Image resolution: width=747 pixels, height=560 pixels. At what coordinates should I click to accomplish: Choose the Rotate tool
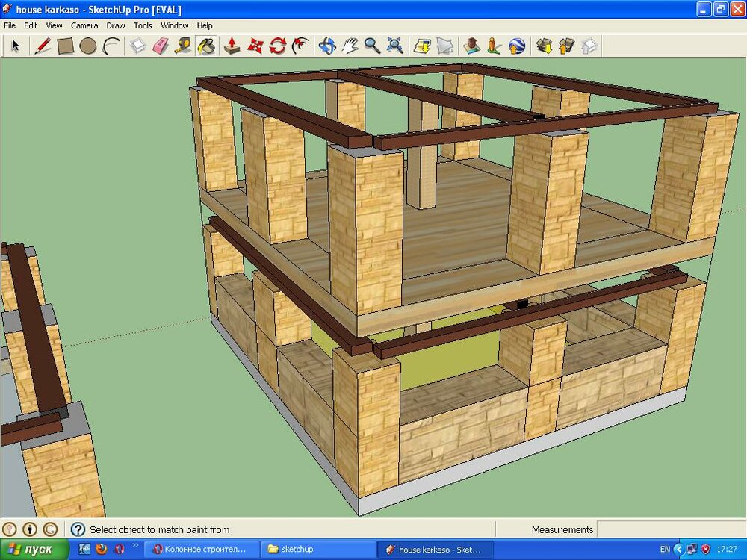pos(278,46)
